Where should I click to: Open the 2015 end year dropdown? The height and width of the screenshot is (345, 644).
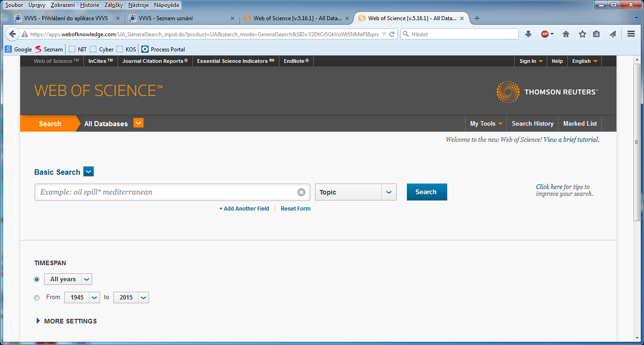[144, 297]
